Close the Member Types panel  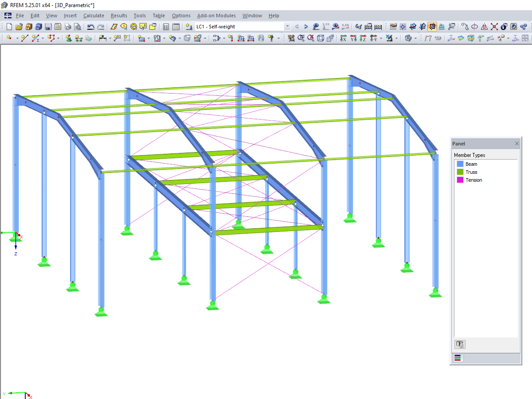[516, 144]
